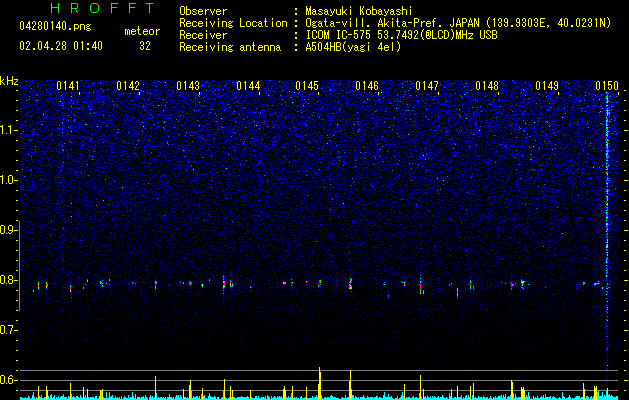Click the HROFFT title text
Image resolution: width=629 pixels, height=400 pixels.
click(102, 8)
